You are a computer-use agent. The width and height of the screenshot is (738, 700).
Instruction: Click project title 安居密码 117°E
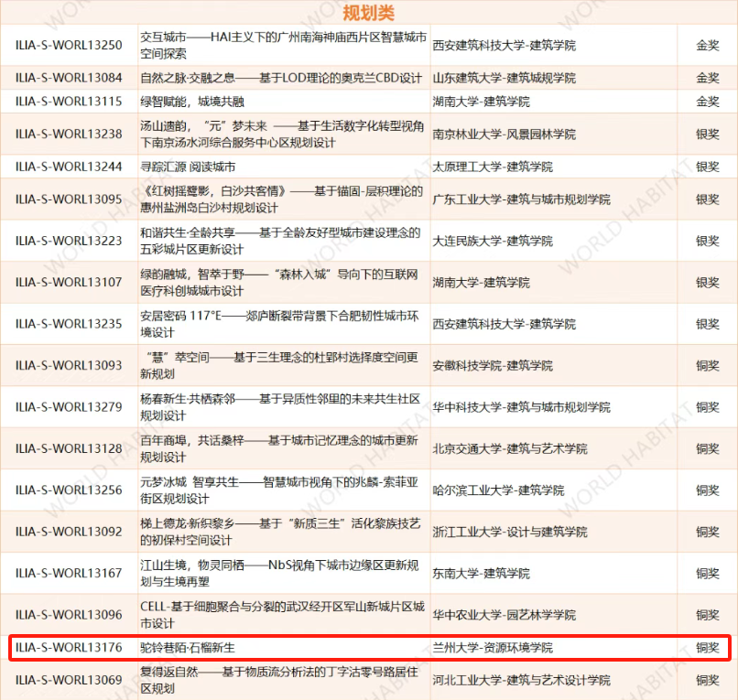(x=279, y=324)
